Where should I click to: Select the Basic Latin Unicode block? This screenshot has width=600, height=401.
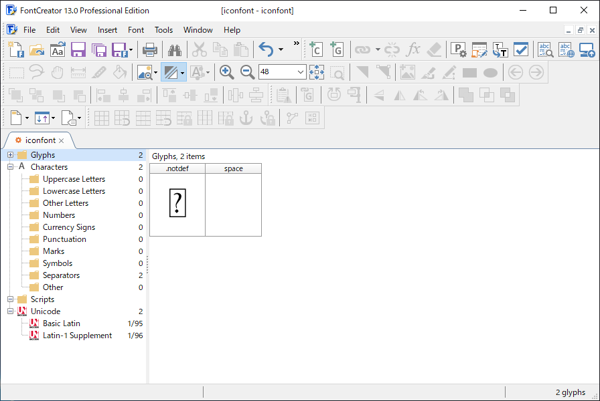pos(61,323)
